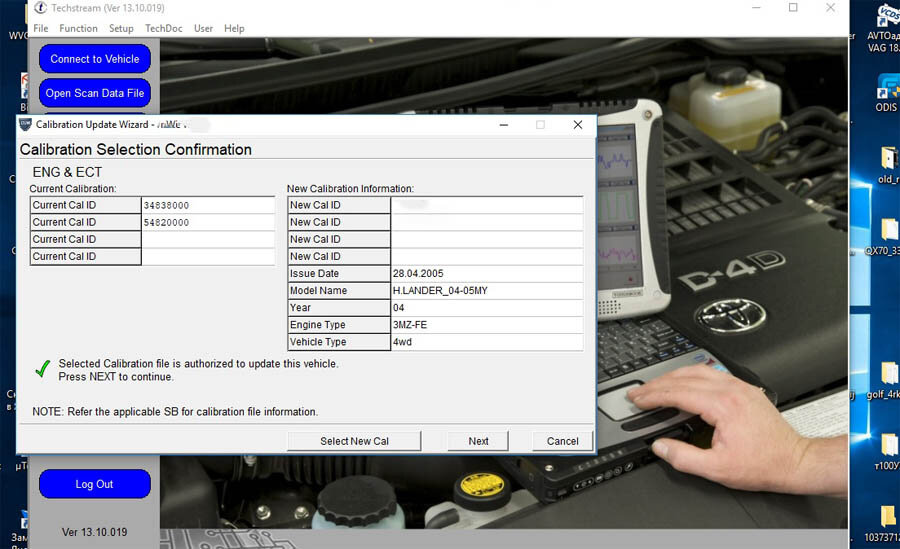This screenshot has width=900, height=549.
Task: Select the Year value 04
Action: pos(398,308)
